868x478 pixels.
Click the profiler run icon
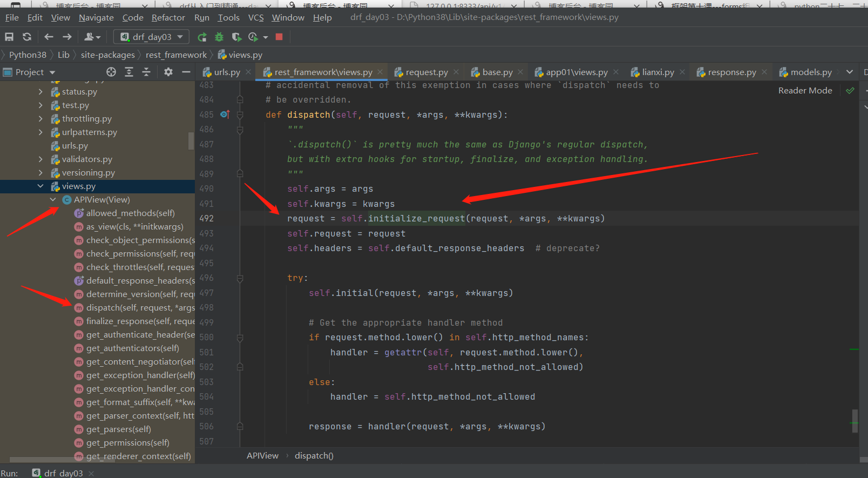tap(253, 37)
